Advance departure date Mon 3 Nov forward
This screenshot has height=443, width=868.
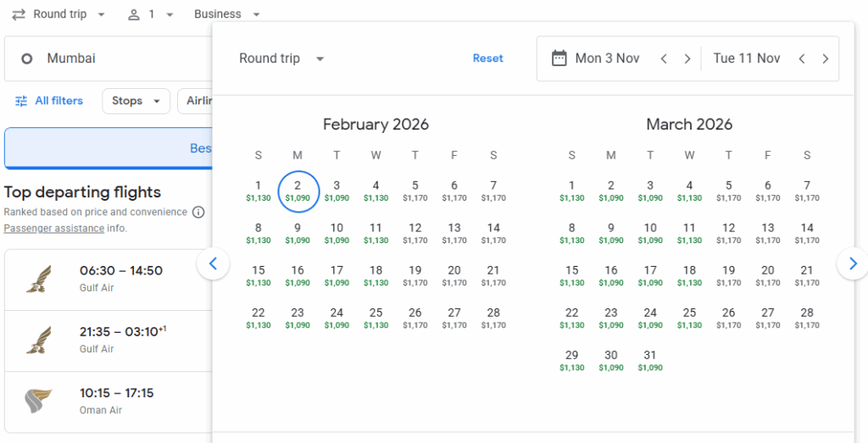[x=687, y=58]
